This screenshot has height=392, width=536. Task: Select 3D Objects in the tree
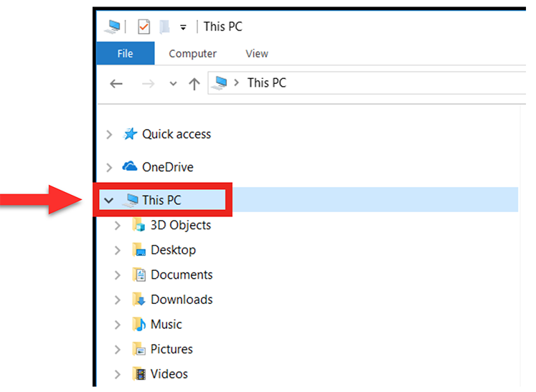click(181, 225)
